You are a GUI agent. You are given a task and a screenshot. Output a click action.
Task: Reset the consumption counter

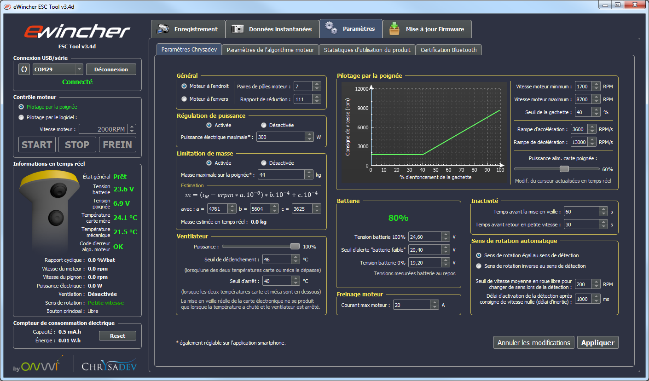pyautogui.click(x=118, y=336)
